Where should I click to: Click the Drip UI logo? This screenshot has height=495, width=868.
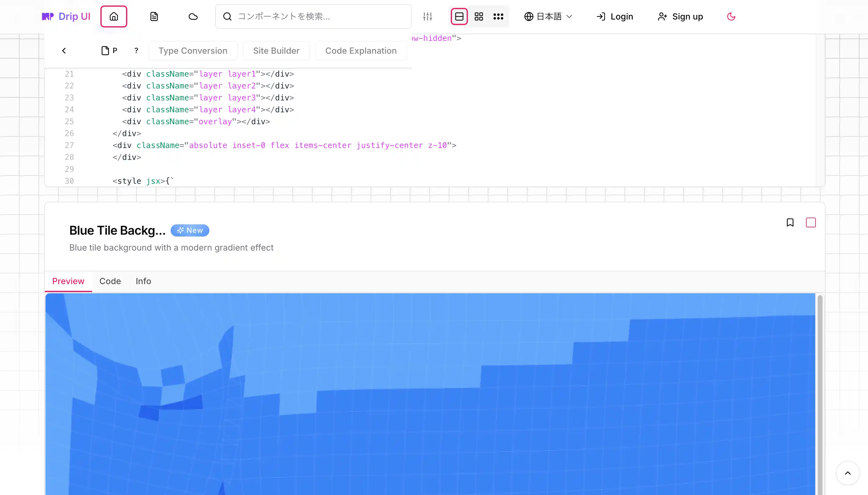point(66,16)
